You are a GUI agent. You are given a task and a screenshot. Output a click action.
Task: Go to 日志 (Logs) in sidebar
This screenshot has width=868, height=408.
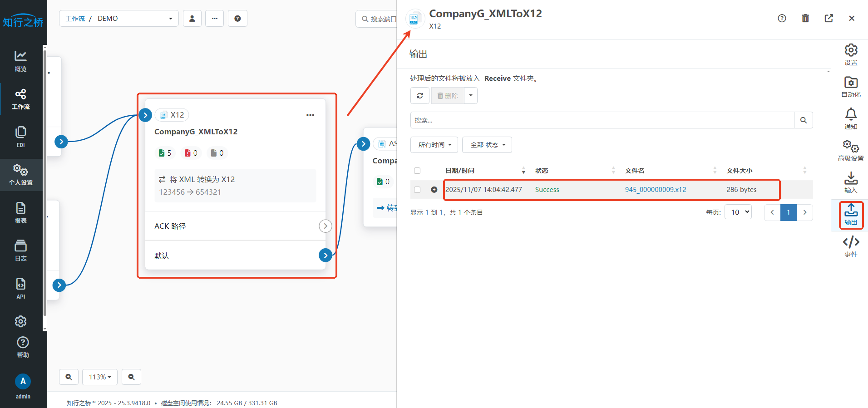click(21, 251)
